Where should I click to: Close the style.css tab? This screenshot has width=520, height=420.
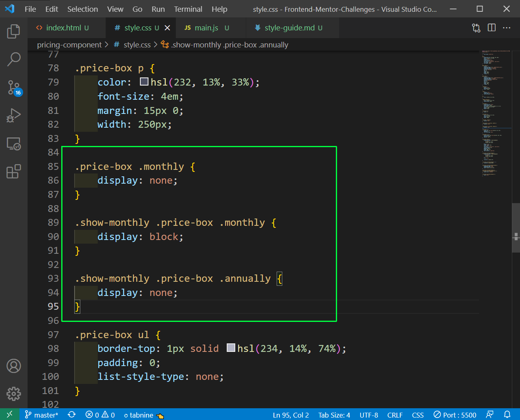[167, 28]
